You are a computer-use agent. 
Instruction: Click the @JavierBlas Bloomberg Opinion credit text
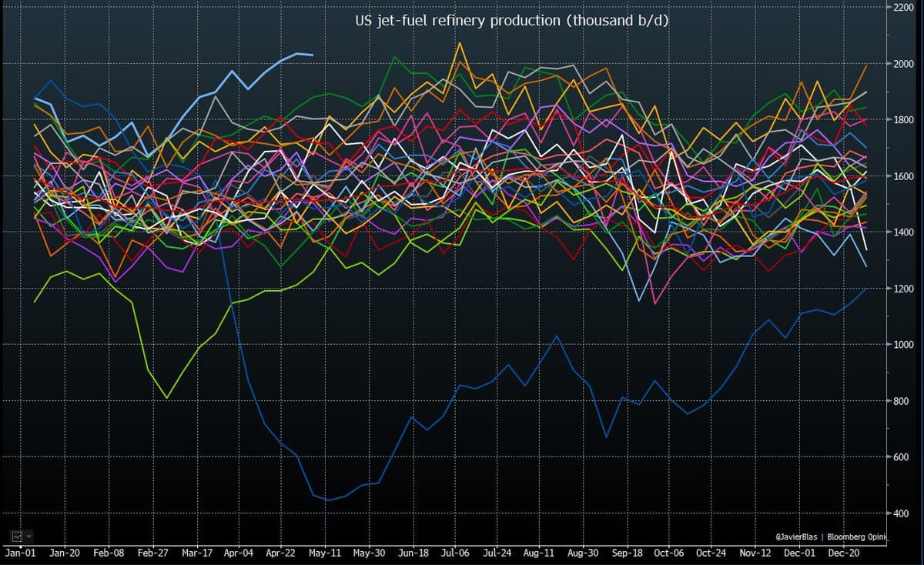(x=833, y=536)
